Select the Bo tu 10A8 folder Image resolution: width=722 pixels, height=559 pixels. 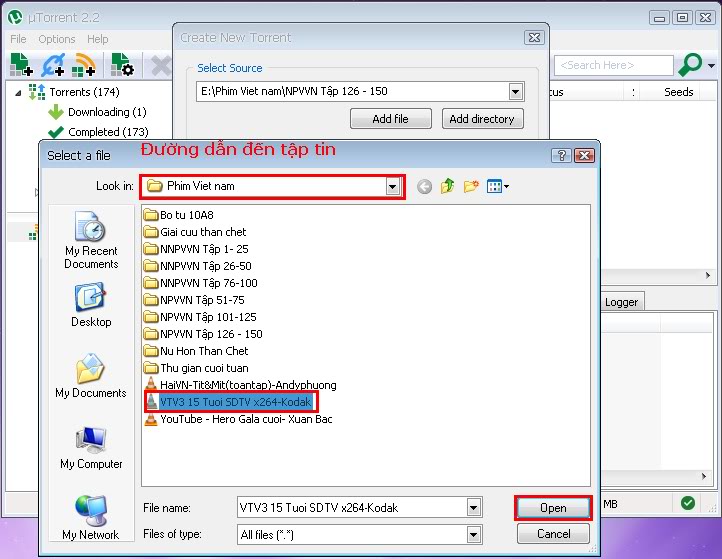179,215
